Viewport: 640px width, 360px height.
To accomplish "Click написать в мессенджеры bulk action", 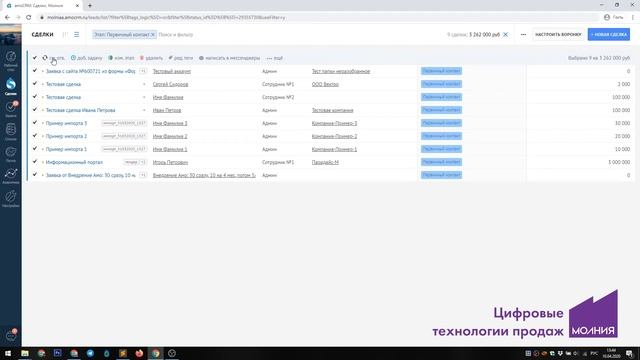I will pyautogui.click(x=229, y=58).
